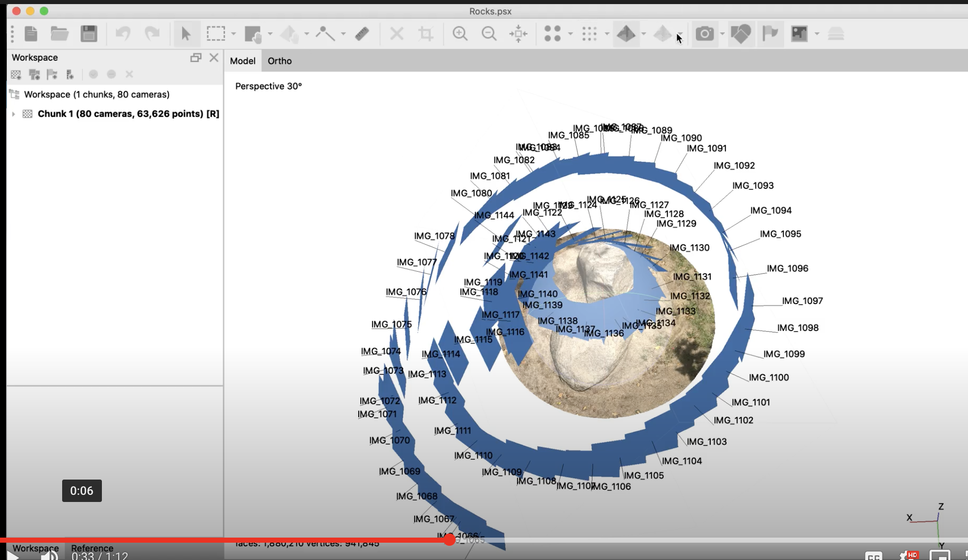
Task: Select the Navigation arrow cursor tool
Action: [x=186, y=34]
